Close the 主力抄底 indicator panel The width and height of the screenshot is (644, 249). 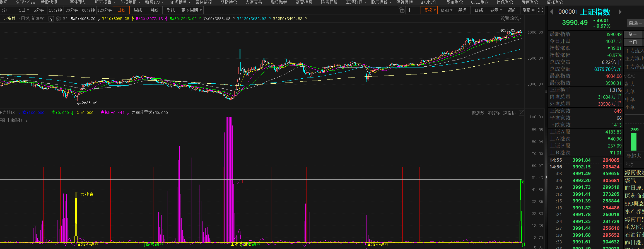[521, 113]
